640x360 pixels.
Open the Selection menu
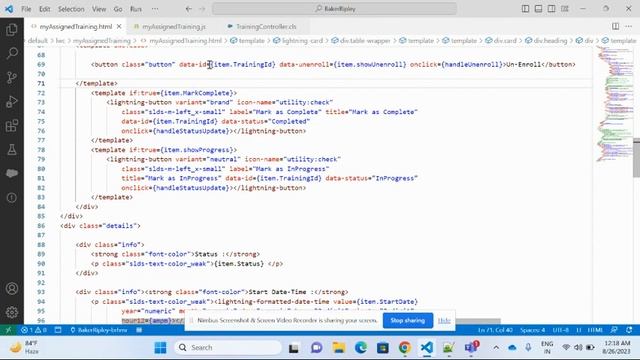[x=71, y=9]
